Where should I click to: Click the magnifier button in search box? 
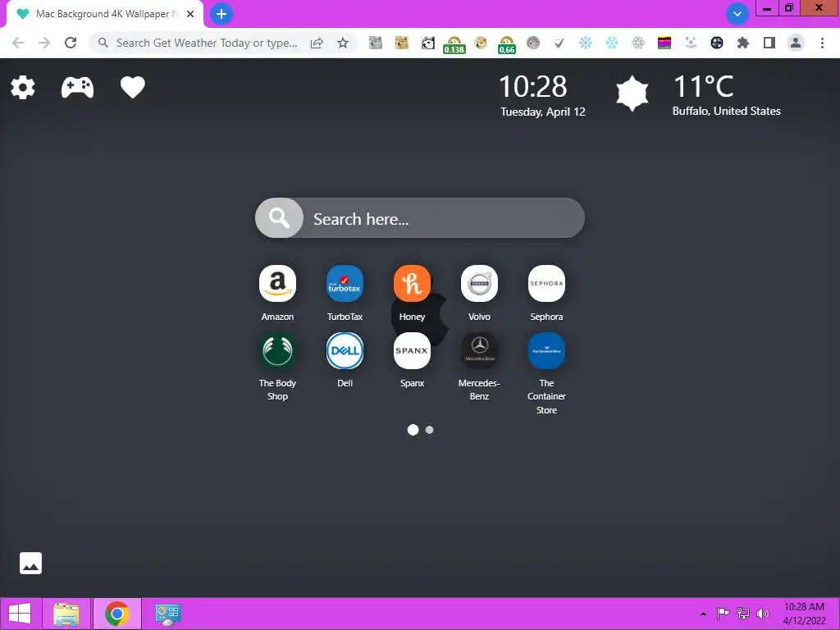(279, 218)
